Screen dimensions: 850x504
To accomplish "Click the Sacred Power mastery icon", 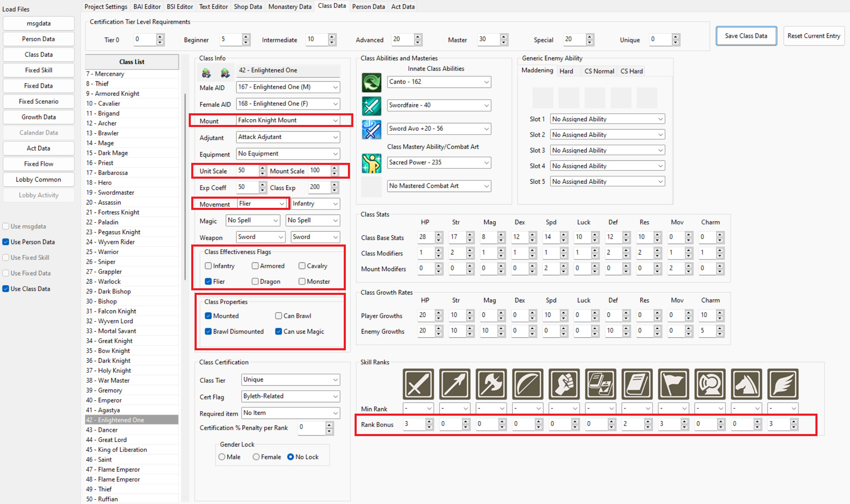I will click(371, 163).
